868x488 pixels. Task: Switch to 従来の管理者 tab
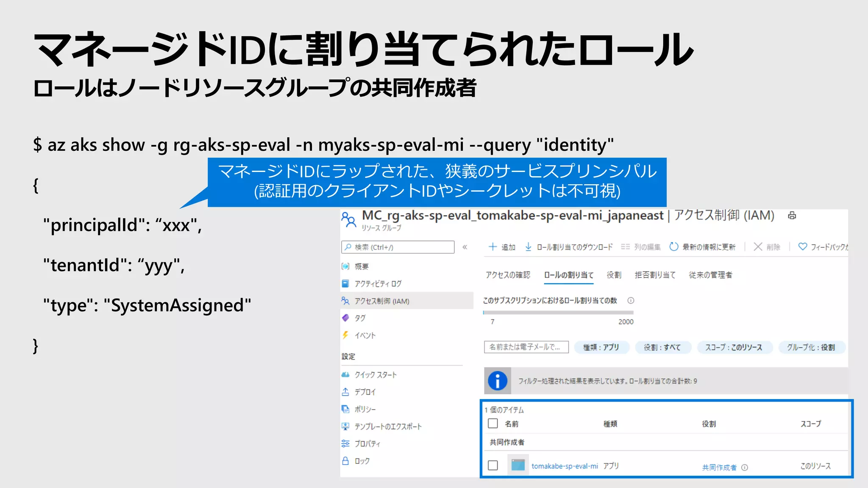710,275
